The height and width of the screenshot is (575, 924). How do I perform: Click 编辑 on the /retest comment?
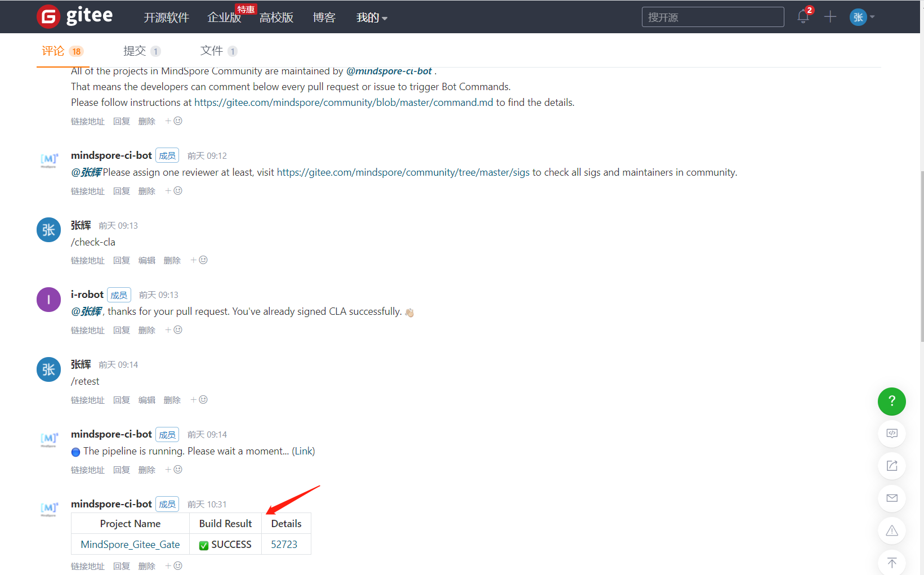tap(147, 400)
